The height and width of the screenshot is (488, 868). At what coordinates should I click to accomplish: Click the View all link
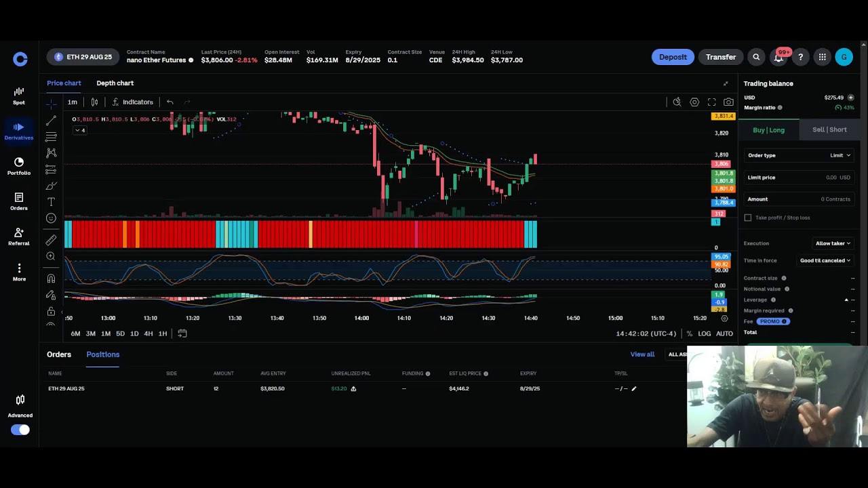click(x=642, y=354)
